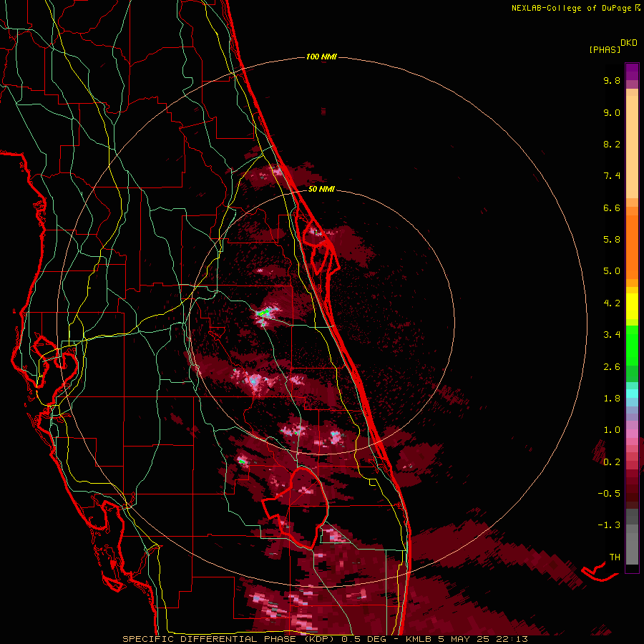Click the KMLB 5 MAY 25 22:13 timestamp
Viewport: 644px width, 644px height.
(467, 639)
